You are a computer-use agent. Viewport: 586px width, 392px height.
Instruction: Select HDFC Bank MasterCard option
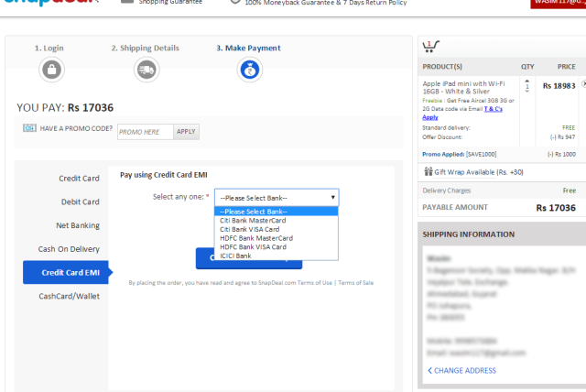[277, 238]
